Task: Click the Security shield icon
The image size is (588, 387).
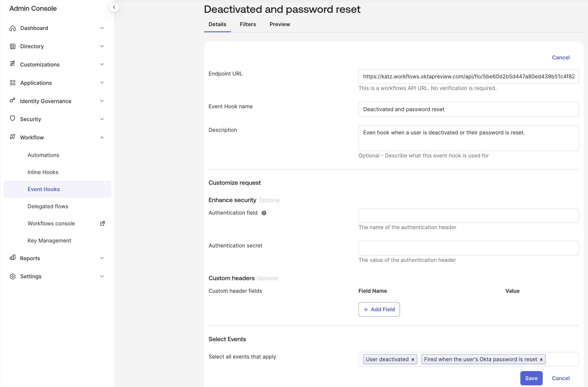Action: pos(13,118)
